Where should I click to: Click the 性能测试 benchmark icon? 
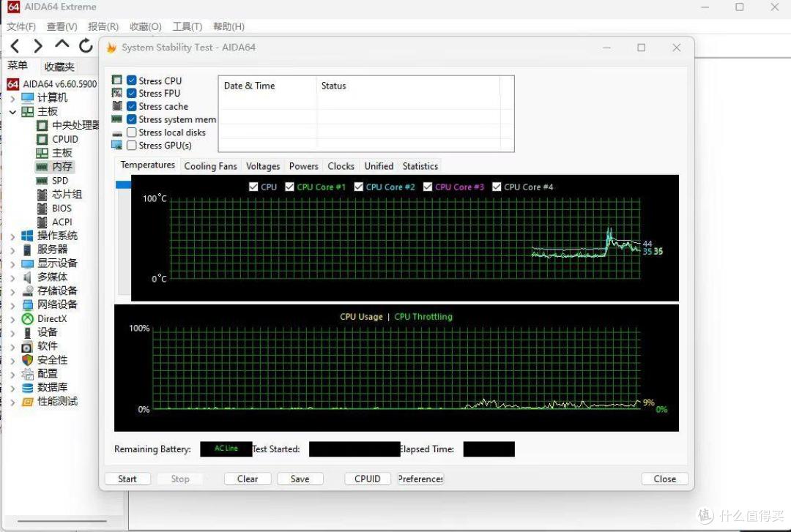(x=27, y=402)
